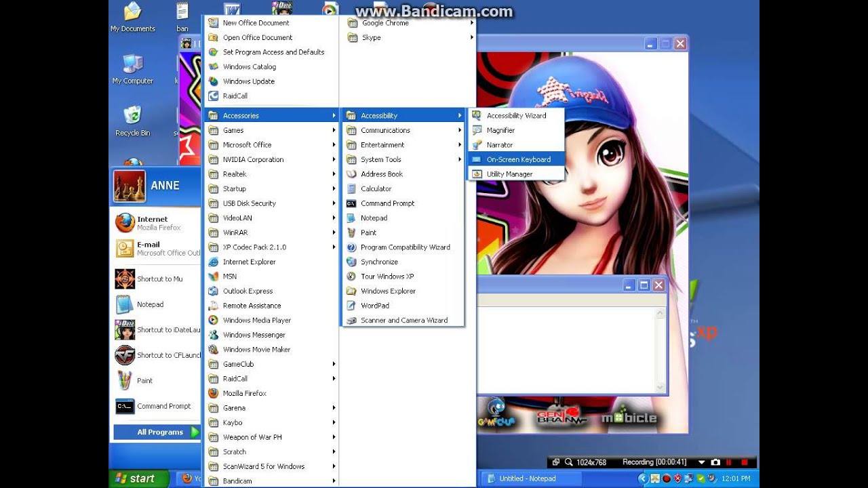Viewport: 868px width, 488px height.
Task: Launch the Magnifier utility
Action: click(516, 130)
